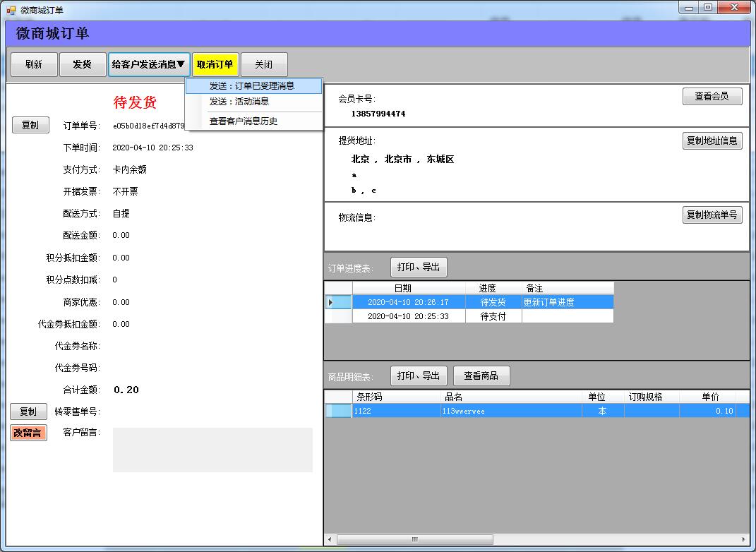Click the 待支付 row date 2020-04-10 20:25:33
756x552 pixels.
point(409,316)
